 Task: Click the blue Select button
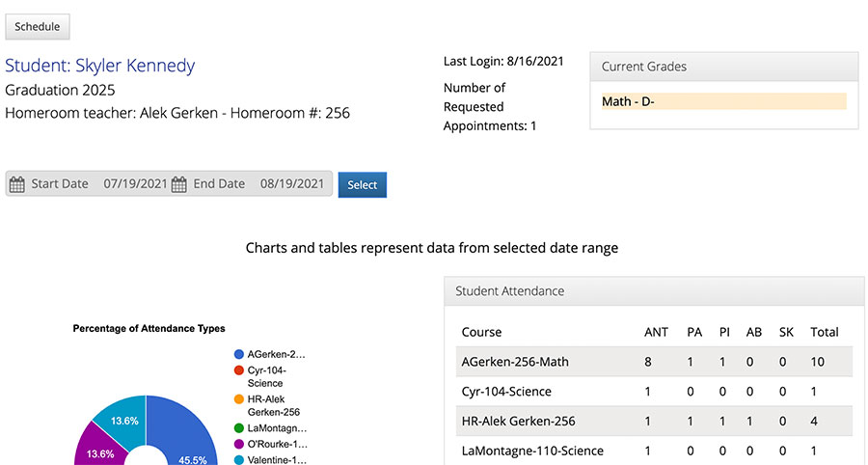363,185
